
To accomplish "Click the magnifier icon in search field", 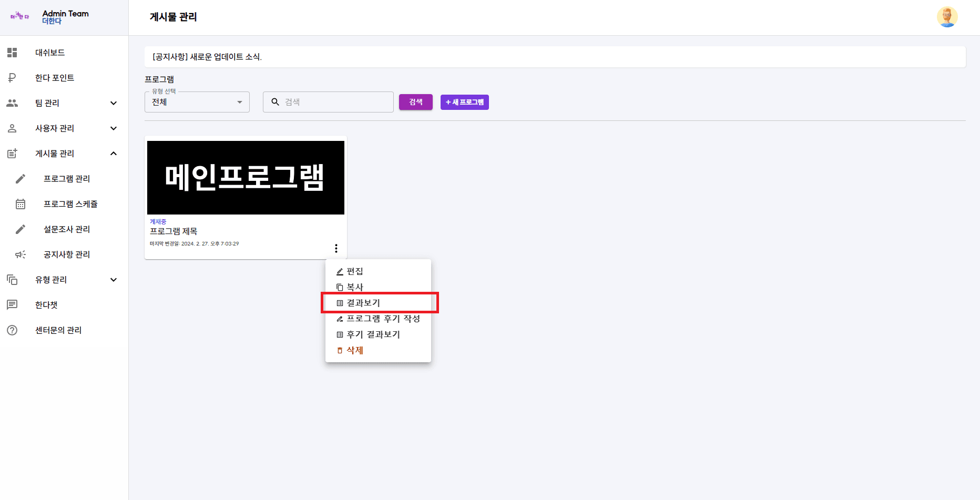I will click(275, 102).
